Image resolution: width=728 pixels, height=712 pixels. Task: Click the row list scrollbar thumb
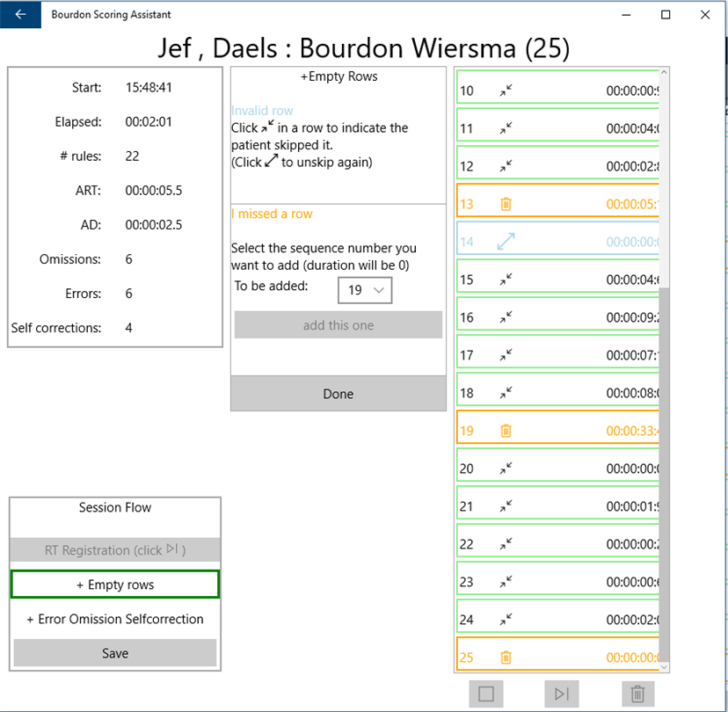coord(664,474)
